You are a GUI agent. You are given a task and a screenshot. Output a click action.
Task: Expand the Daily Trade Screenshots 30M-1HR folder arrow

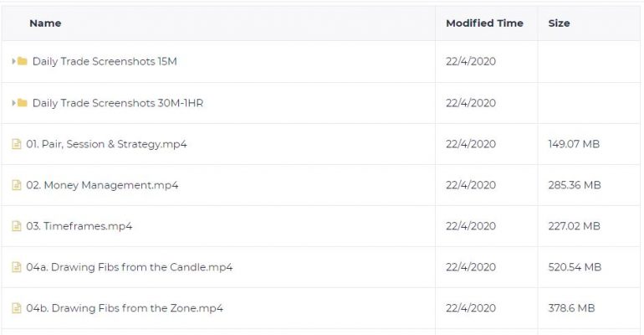[x=13, y=103]
